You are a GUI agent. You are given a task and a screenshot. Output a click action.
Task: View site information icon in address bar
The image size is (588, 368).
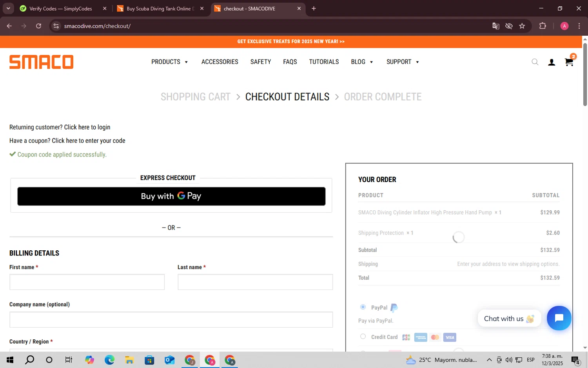point(56,26)
